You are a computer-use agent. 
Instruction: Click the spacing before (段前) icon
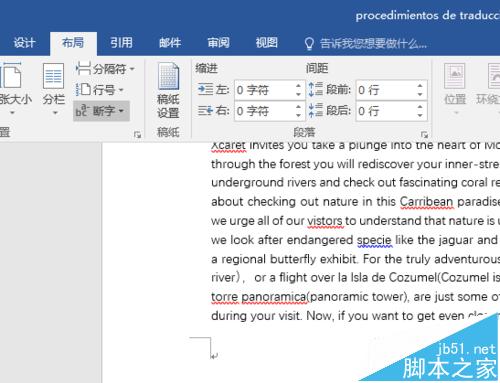pyautogui.click(x=315, y=89)
